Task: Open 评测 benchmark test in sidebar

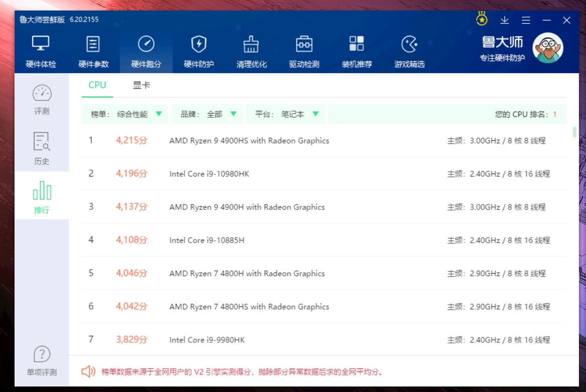Action: coord(42,100)
